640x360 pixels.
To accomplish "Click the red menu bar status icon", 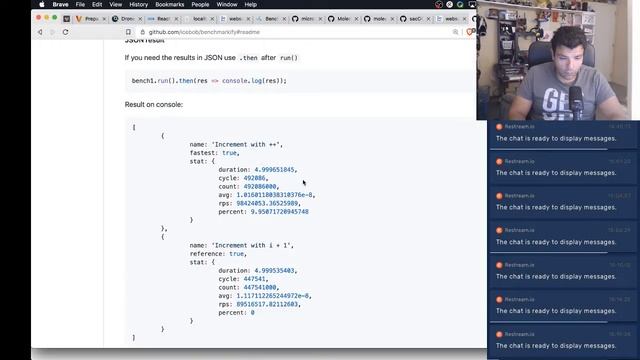I will (x=439, y=4).
